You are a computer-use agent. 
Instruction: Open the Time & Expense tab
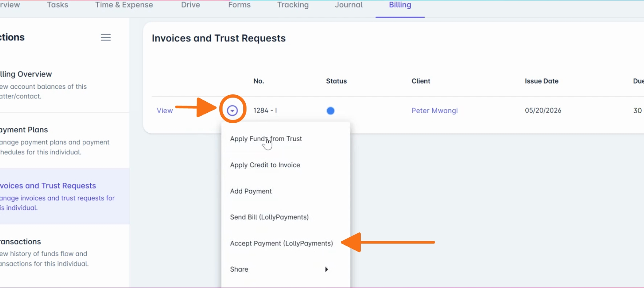[124, 5]
